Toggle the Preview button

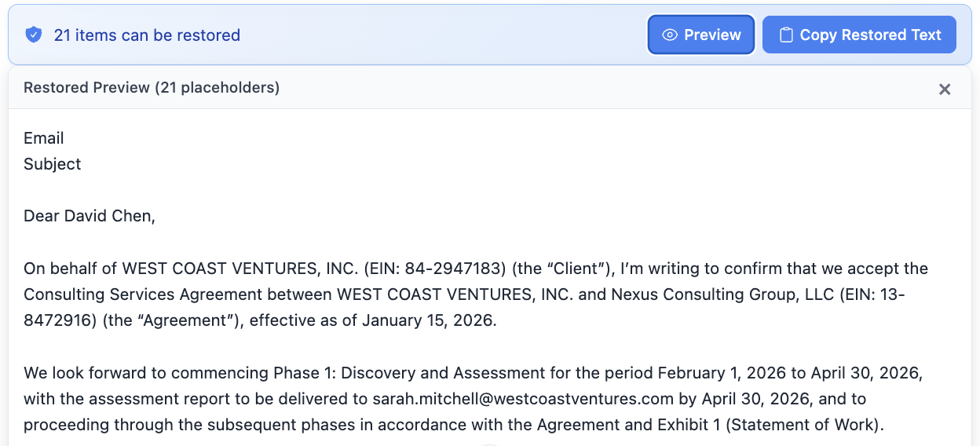(x=701, y=35)
